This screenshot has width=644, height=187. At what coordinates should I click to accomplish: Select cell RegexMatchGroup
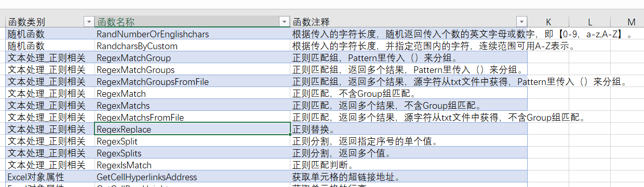[x=192, y=58]
